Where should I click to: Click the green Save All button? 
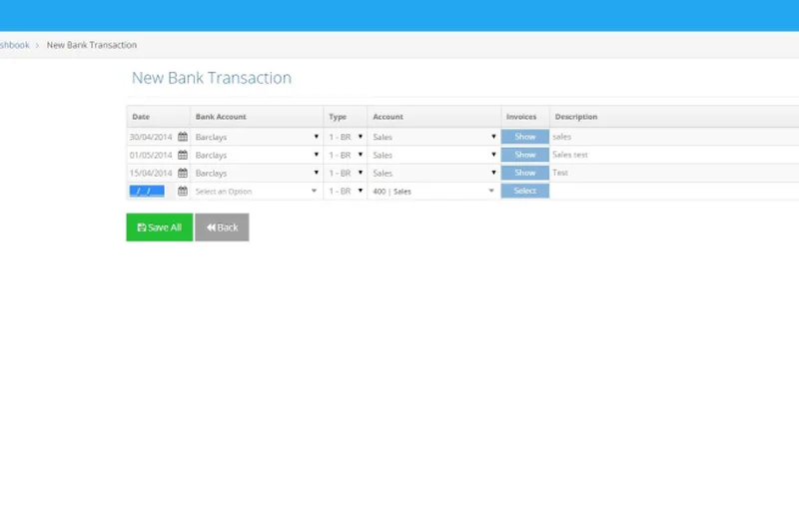point(159,228)
